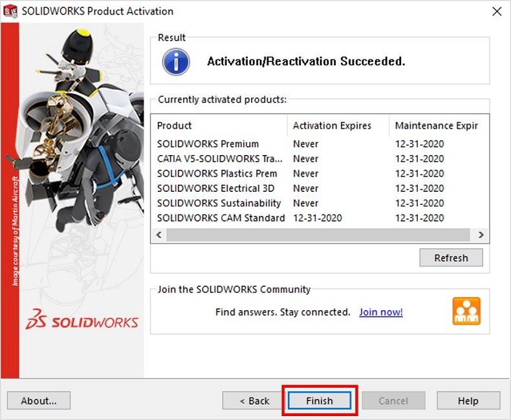Viewport: 511px width, 420px height.
Task: Go back with the Back button
Action: 254,401
